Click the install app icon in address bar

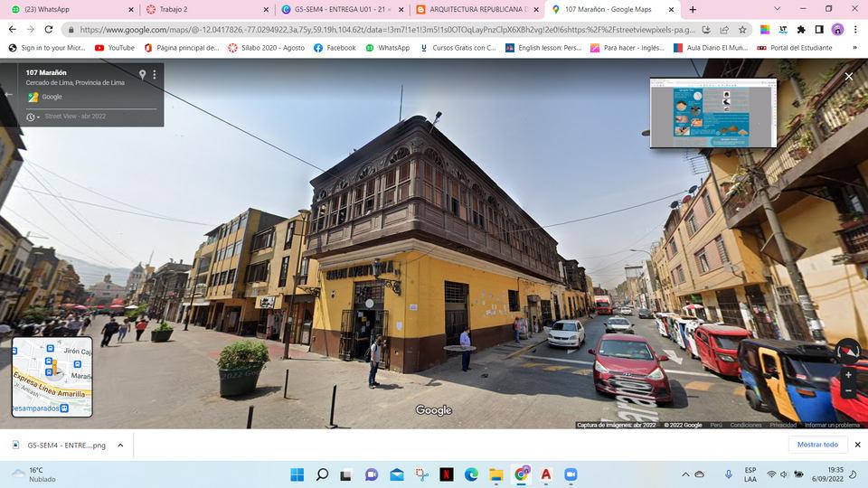pos(706,29)
